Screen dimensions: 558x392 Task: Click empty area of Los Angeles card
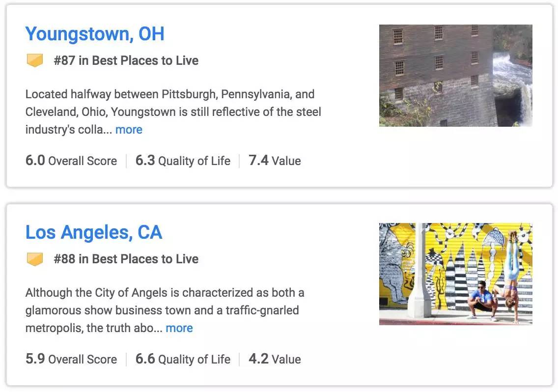427,359
